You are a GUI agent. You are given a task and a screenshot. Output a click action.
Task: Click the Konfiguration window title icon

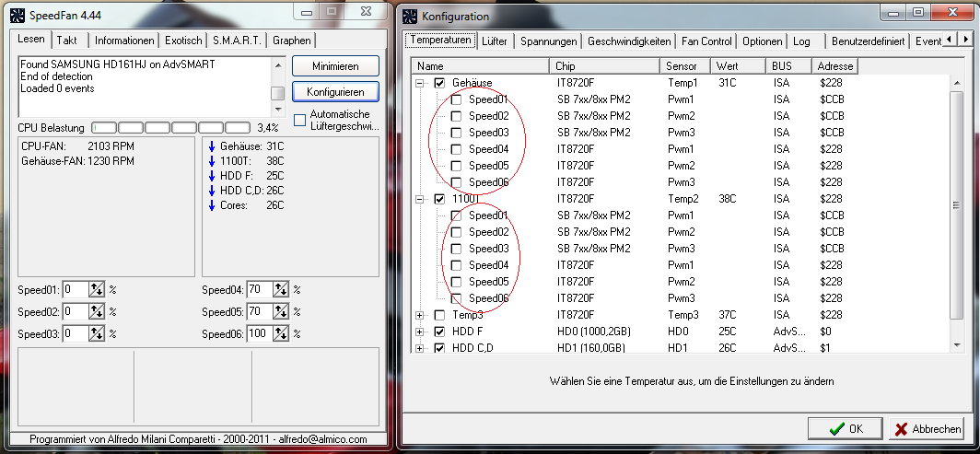pos(410,17)
